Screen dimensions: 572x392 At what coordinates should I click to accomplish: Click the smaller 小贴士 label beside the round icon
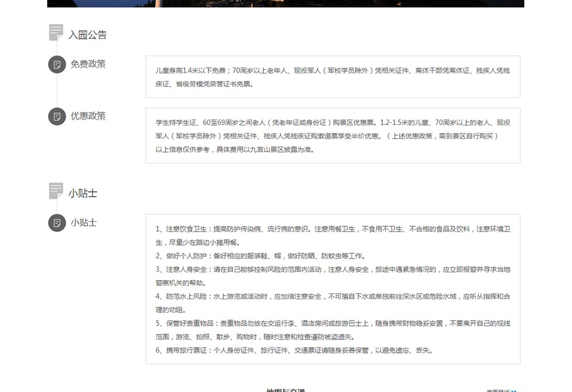pos(83,222)
